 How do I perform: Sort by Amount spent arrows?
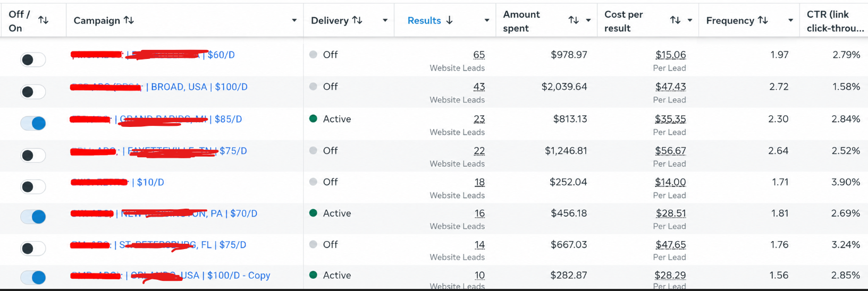point(574,20)
